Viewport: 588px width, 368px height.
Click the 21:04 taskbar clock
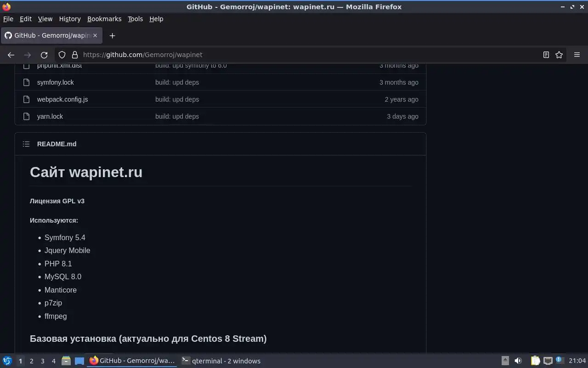(577, 361)
